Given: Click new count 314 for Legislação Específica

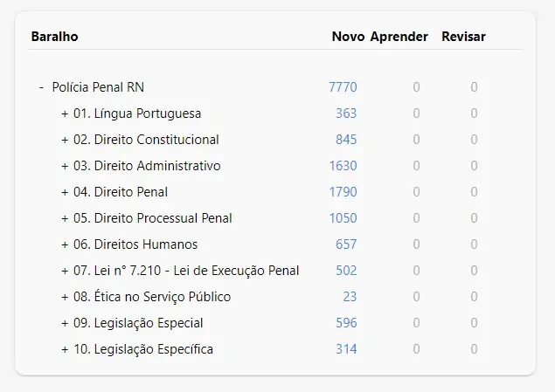Looking at the screenshot, I should click(346, 349).
